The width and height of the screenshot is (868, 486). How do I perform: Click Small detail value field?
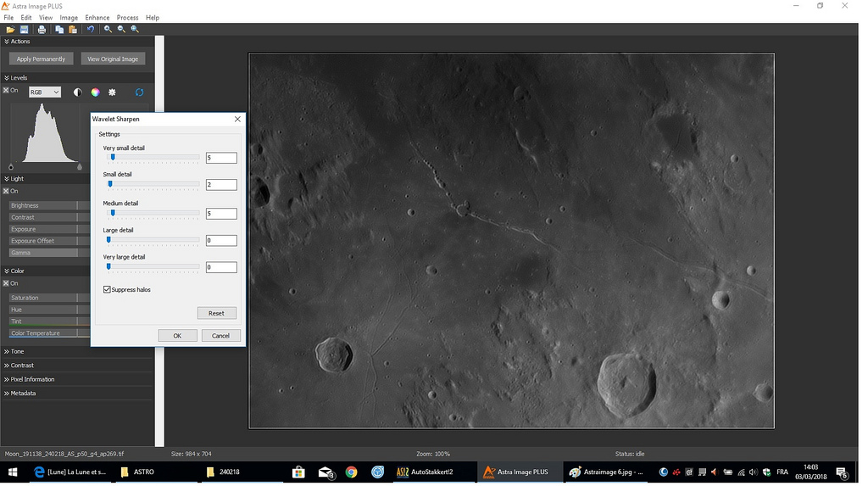[x=221, y=185]
